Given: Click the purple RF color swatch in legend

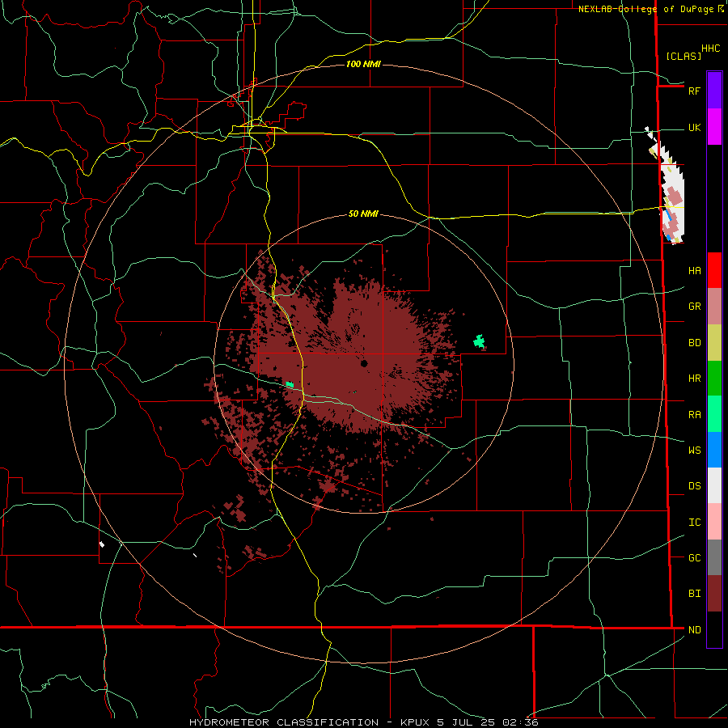Looking at the screenshot, I should coord(714,90).
